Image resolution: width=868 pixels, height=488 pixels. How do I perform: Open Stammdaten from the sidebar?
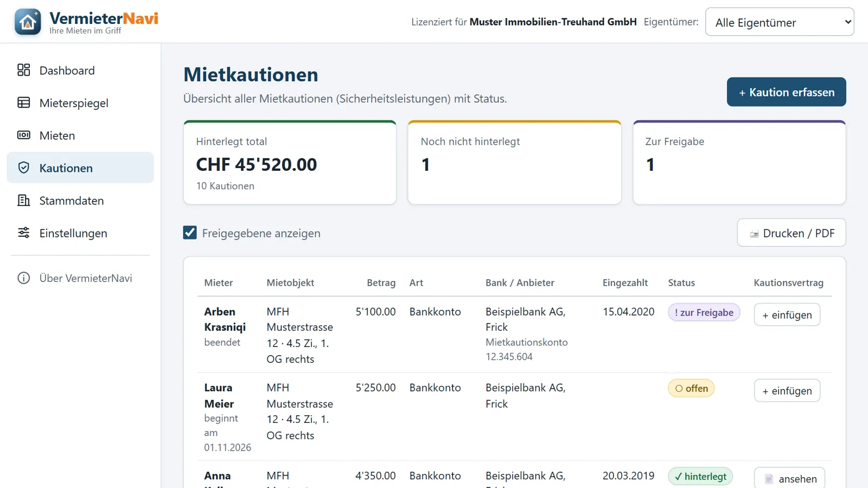click(80, 200)
